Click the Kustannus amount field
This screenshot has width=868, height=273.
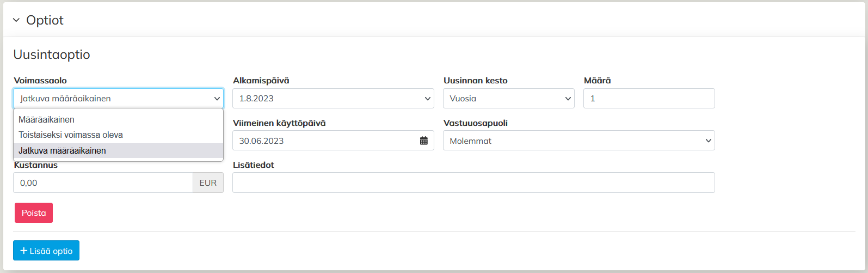click(x=103, y=183)
